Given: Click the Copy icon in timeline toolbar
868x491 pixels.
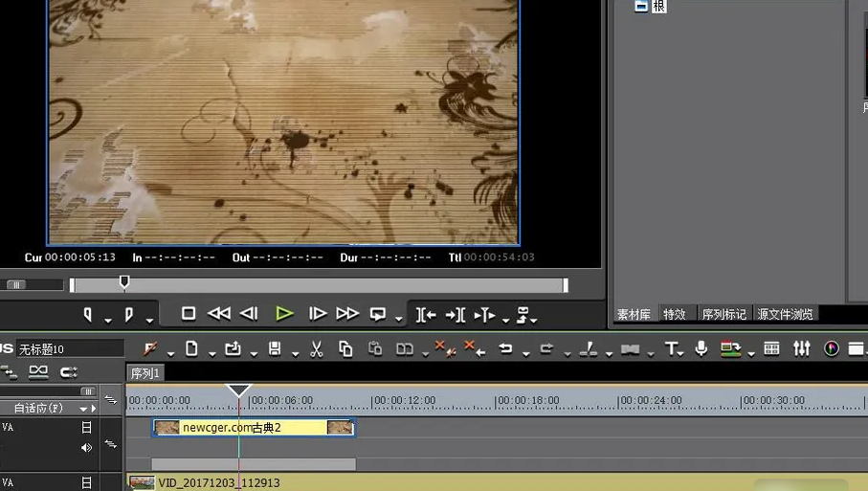Looking at the screenshot, I should click(x=345, y=349).
